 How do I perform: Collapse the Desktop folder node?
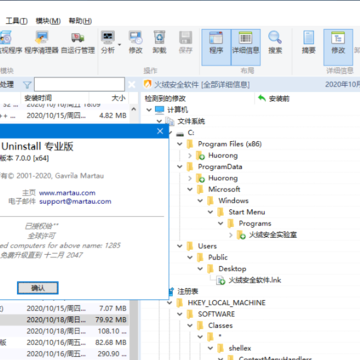click(200, 269)
